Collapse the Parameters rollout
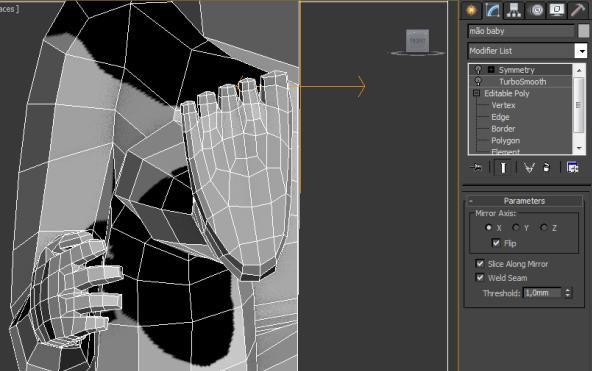This screenshot has height=371, width=592. (524, 201)
